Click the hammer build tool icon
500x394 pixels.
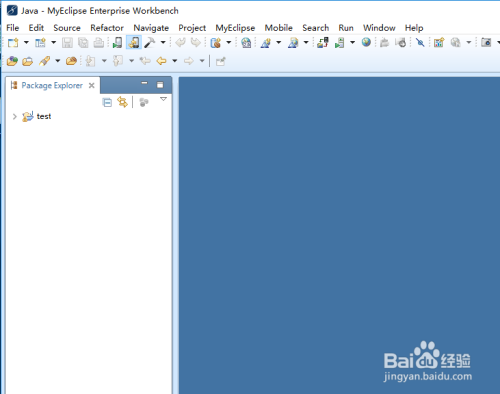click(150, 43)
